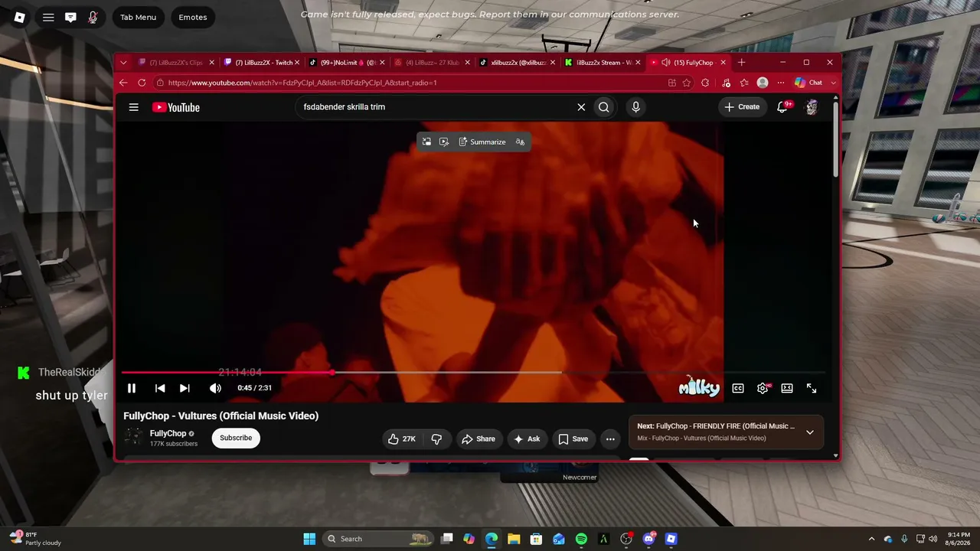Image resolution: width=980 pixels, height=551 pixels.
Task: Start YouTube voice search microphone
Action: click(x=635, y=107)
